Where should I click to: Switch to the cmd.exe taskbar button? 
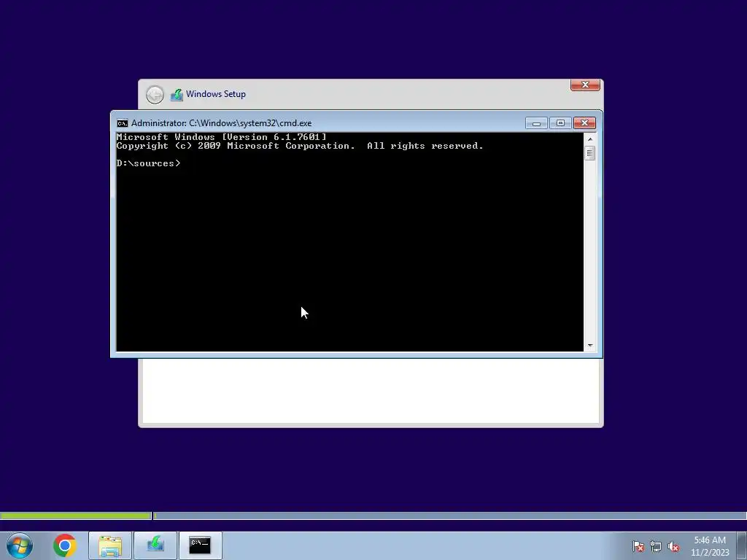[200, 545]
